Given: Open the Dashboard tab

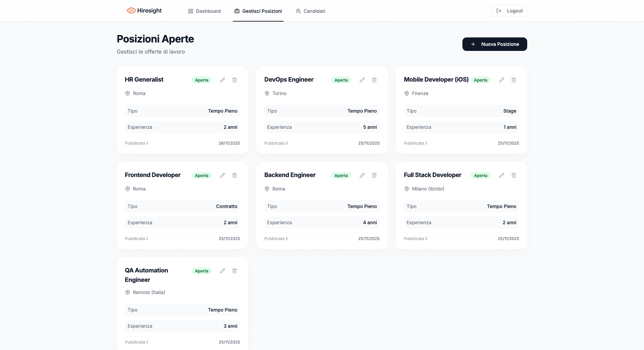Looking at the screenshot, I should [204, 11].
